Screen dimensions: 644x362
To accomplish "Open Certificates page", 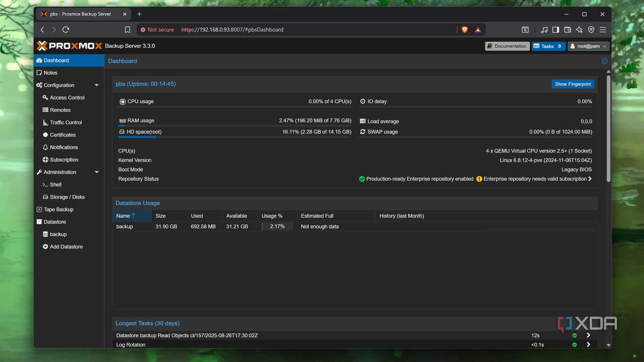I will point(69,135).
